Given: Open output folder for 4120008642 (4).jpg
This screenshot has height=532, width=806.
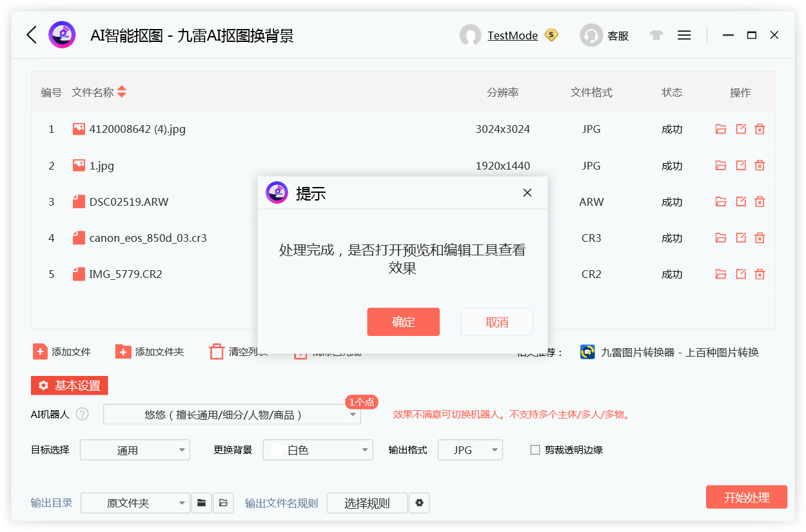Looking at the screenshot, I should click(x=721, y=129).
